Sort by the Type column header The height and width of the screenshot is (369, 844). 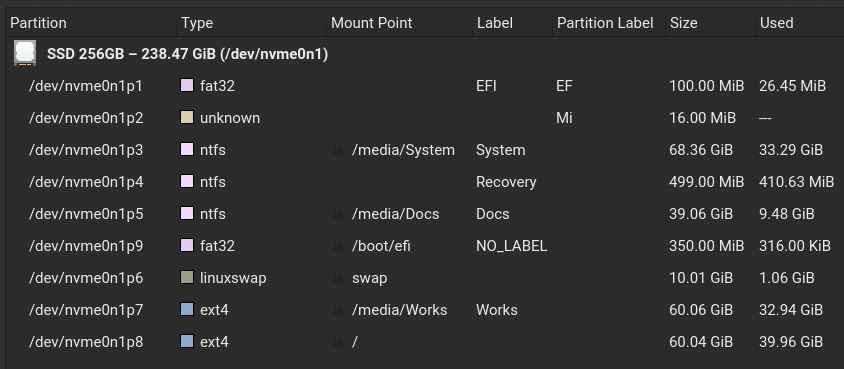pyautogui.click(x=251, y=23)
